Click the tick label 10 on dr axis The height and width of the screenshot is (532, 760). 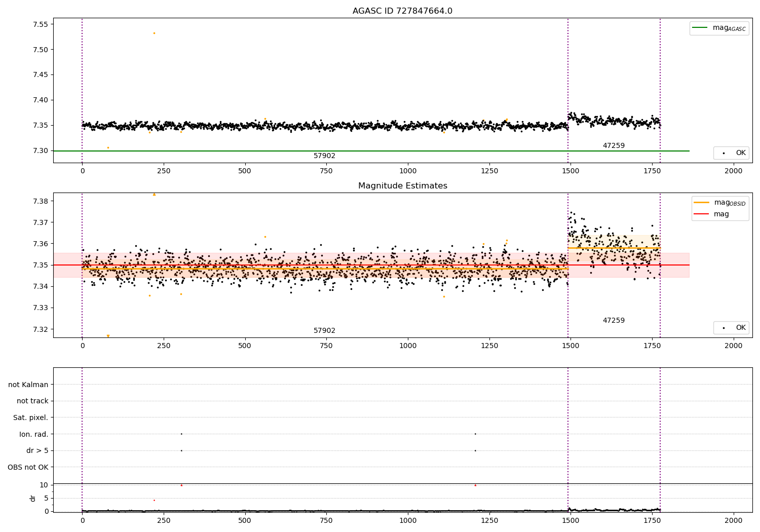point(44,485)
